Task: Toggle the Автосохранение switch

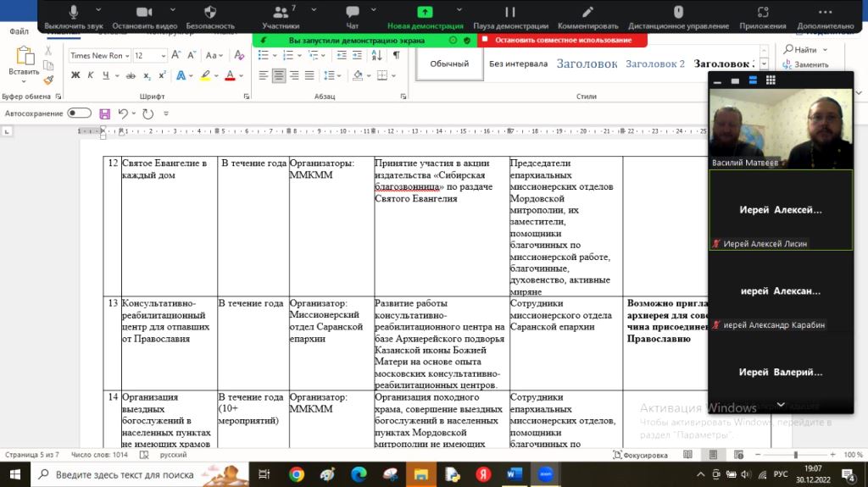Action: (x=79, y=113)
